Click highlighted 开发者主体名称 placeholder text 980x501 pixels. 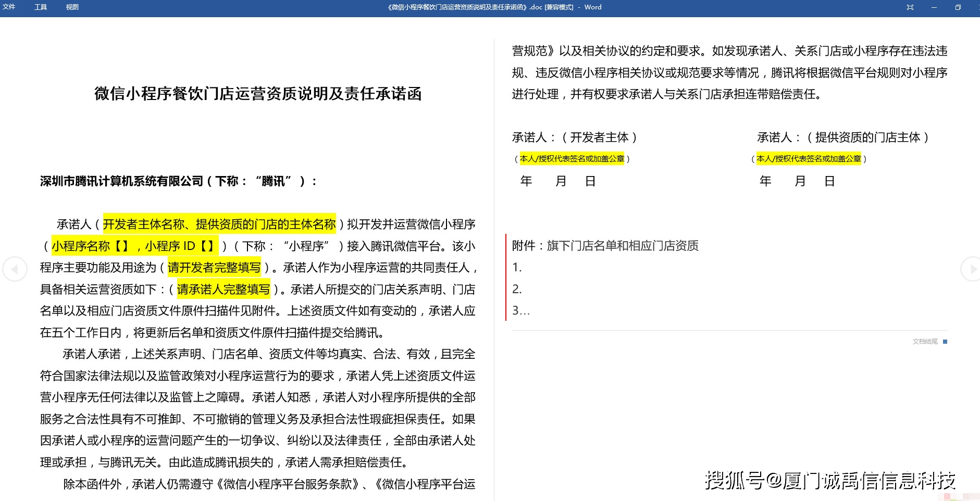coord(219,224)
